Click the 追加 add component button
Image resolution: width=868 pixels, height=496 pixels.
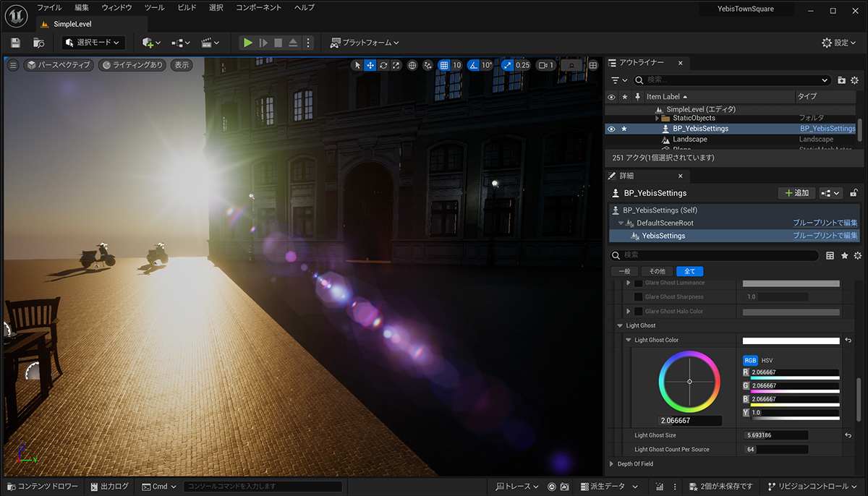[x=796, y=193]
